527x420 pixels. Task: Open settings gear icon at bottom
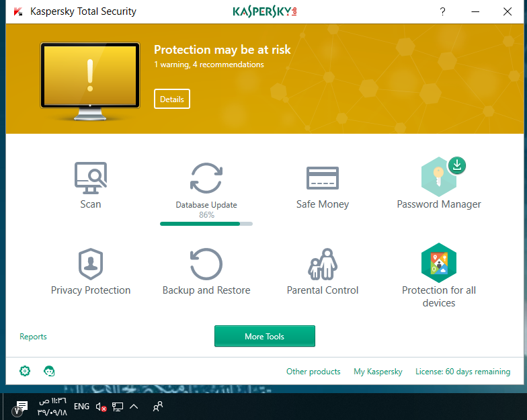click(25, 371)
